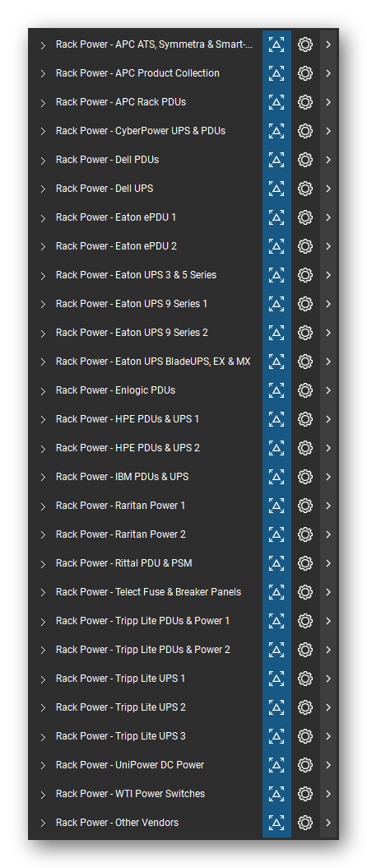Select Rack Power - Tripp Lite PDUs & Power 1
The width and height of the screenshot is (367, 868).
point(143,621)
